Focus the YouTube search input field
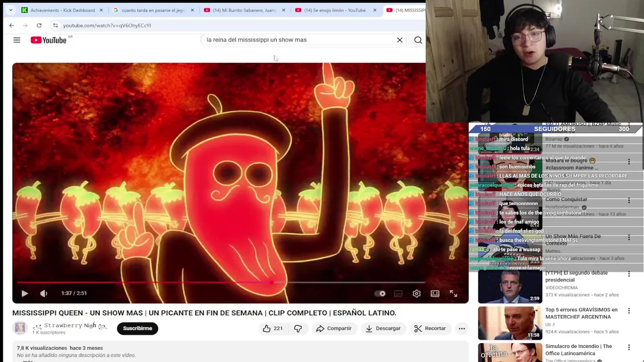Screen dimensions: 644x362 tap(299, 40)
